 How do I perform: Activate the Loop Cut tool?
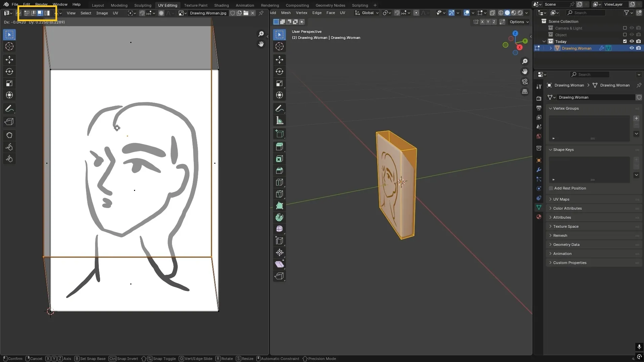coord(280,182)
